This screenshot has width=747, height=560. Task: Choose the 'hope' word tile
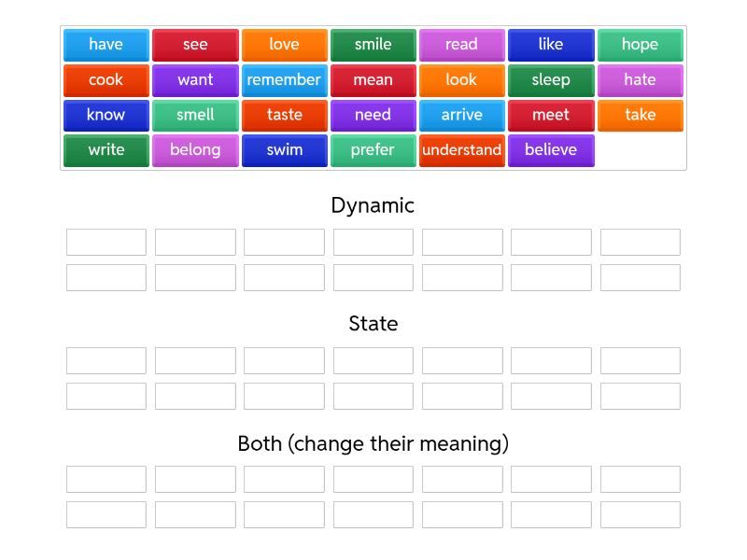point(640,45)
